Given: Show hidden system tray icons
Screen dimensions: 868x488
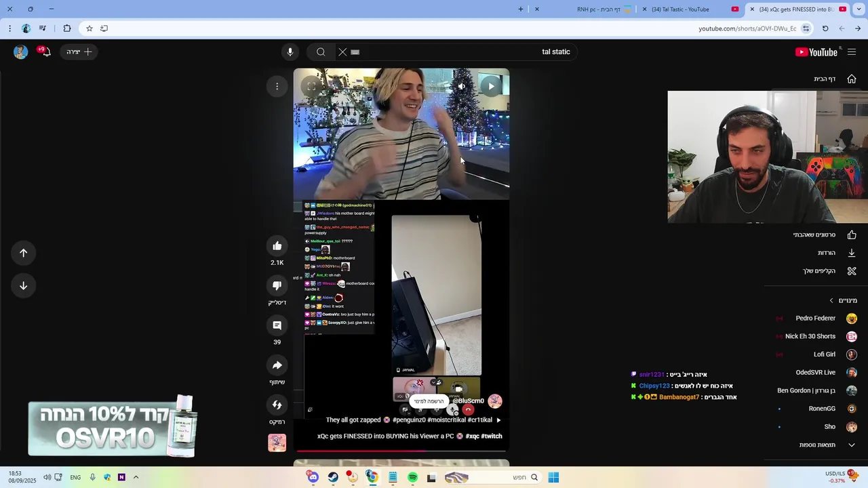Looking at the screenshot, I should [x=136, y=478].
